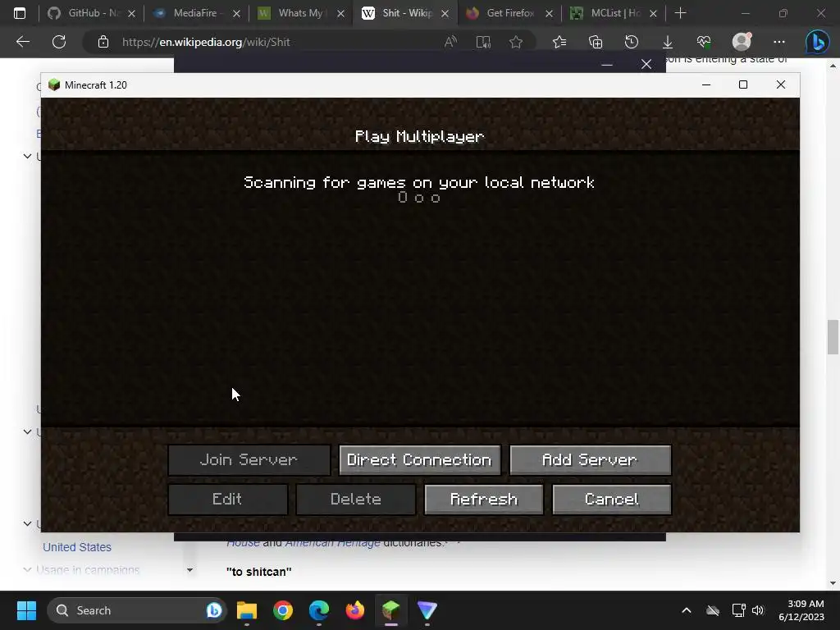Click the Wikipedia page scrollbar thumb
Image resolution: width=840 pixels, height=630 pixels.
[833, 337]
